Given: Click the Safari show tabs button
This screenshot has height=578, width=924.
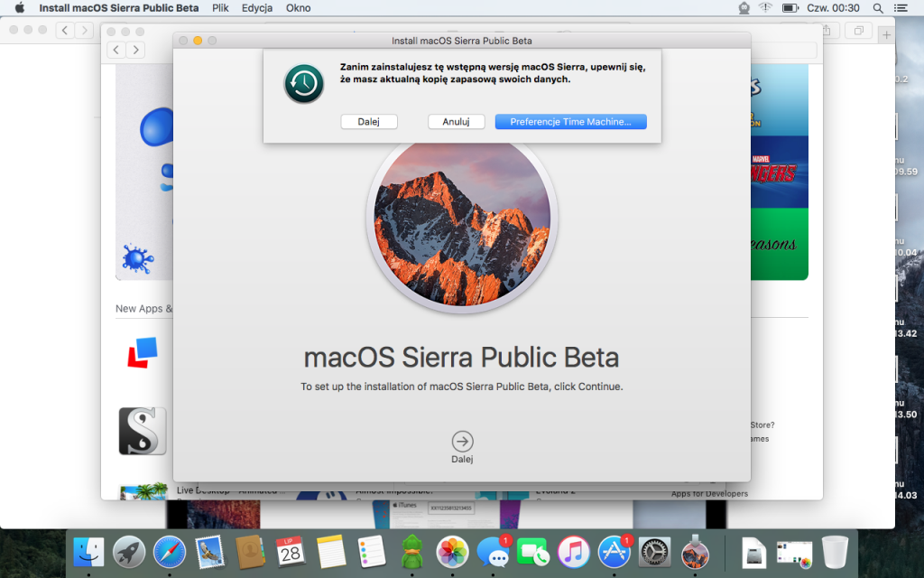Looking at the screenshot, I should pos(859,30).
